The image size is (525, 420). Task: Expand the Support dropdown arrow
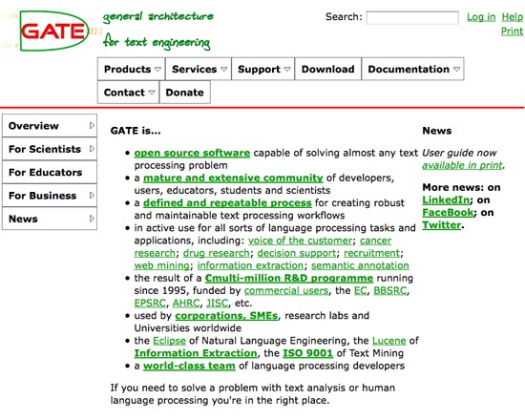tap(287, 70)
